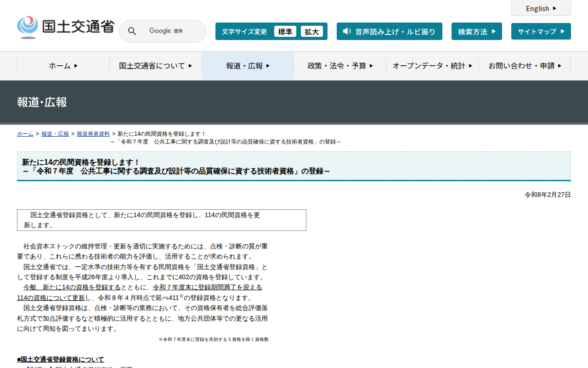Type in the Google search field

pos(170,31)
